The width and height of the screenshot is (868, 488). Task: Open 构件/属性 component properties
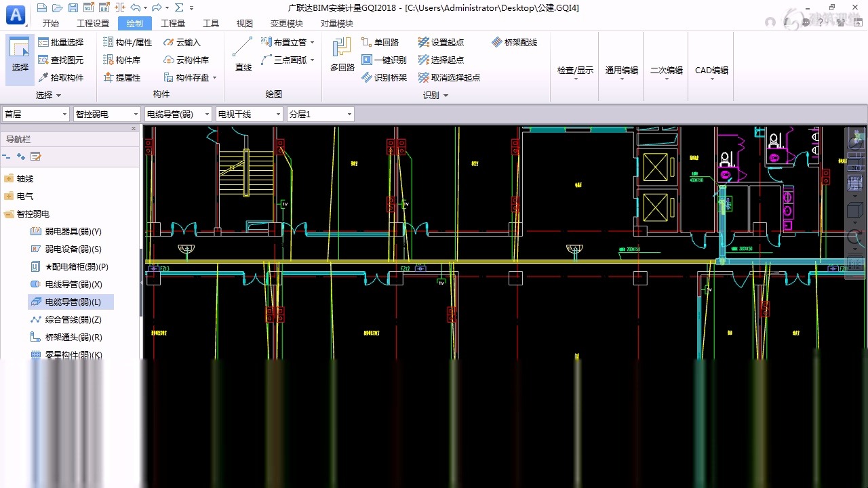(x=127, y=42)
